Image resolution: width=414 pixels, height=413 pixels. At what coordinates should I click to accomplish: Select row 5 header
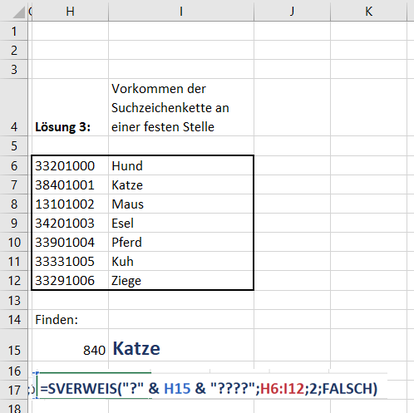[x=14, y=146]
